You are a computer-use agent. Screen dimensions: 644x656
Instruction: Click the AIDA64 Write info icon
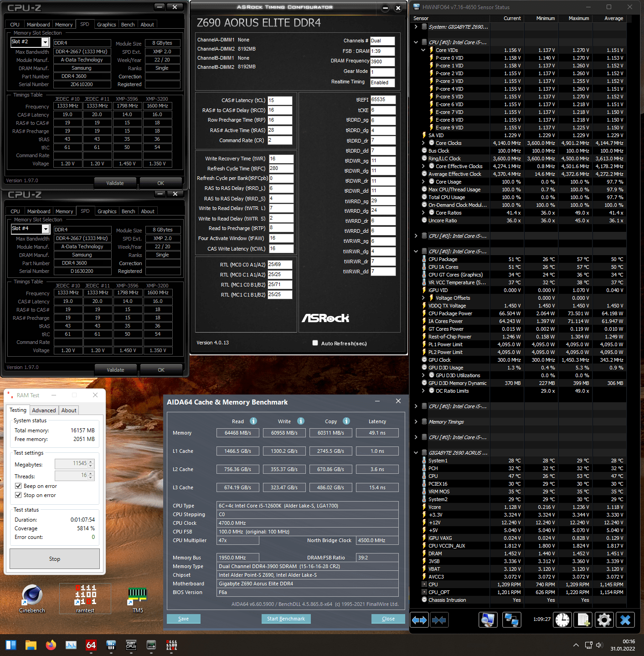point(301,421)
